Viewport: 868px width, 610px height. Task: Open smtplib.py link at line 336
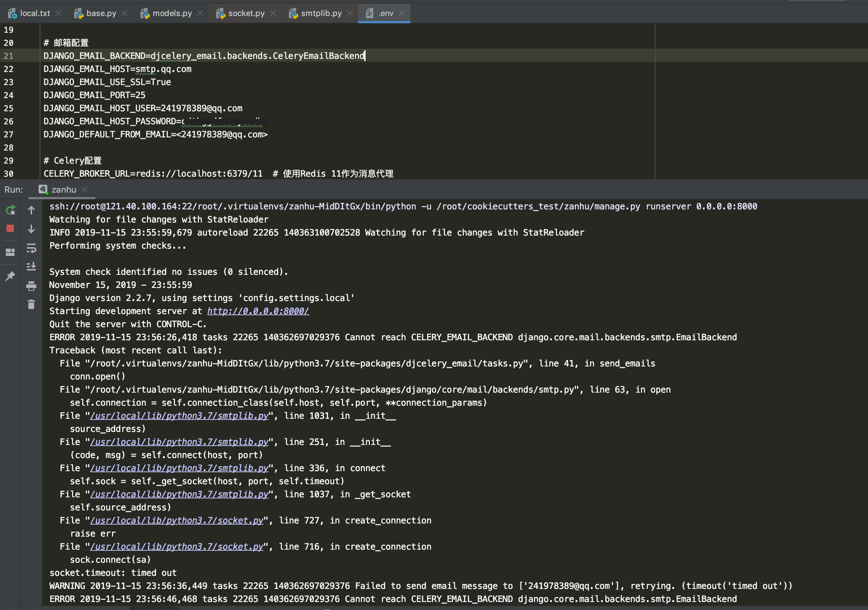179,468
